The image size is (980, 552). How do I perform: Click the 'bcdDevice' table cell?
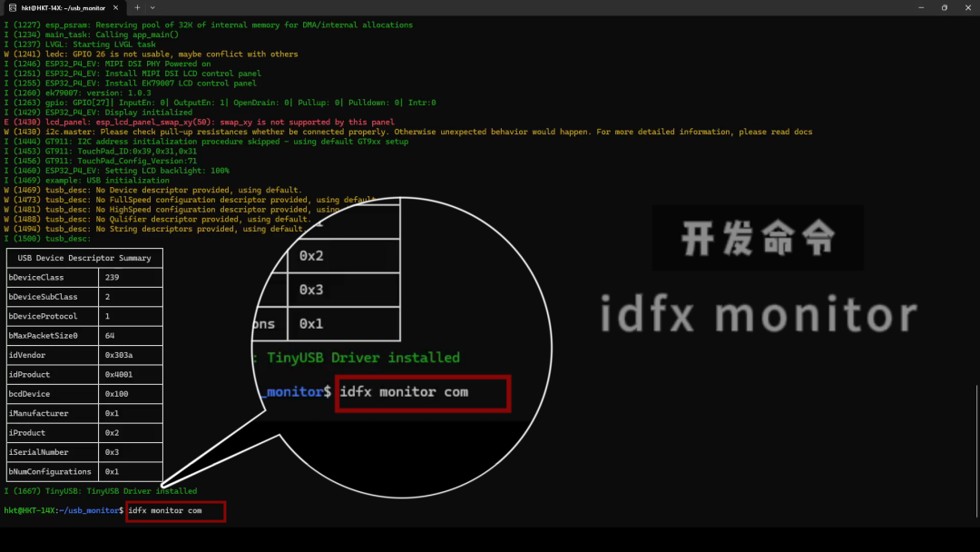(53, 393)
